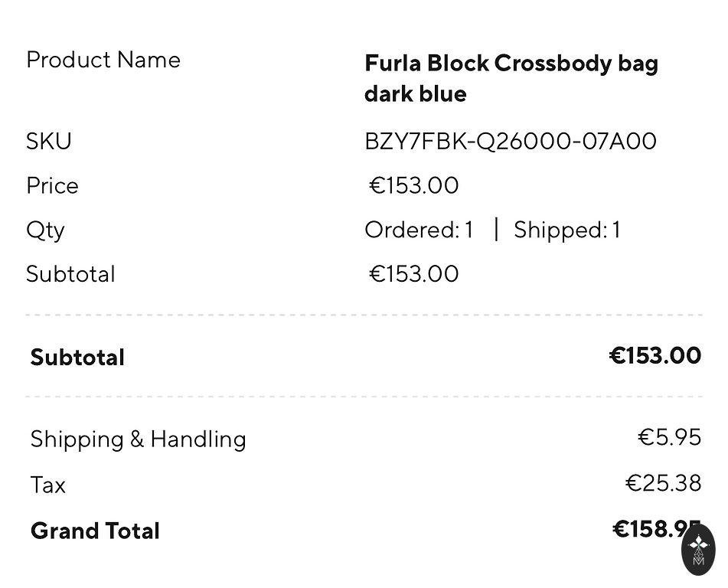Image resolution: width=728 pixels, height=588 pixels.
Task: Click the Price label
Action: tap(52, 185)
